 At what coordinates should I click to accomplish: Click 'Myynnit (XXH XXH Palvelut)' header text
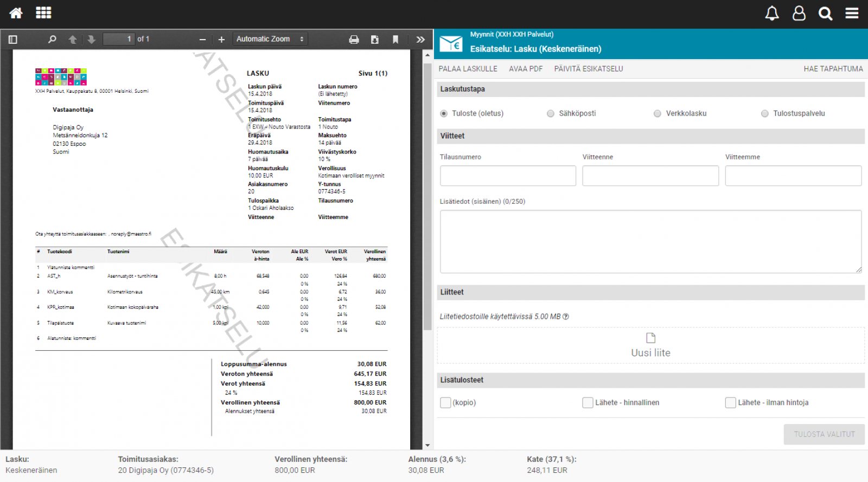pyautogui.click(x=512, y=34)
